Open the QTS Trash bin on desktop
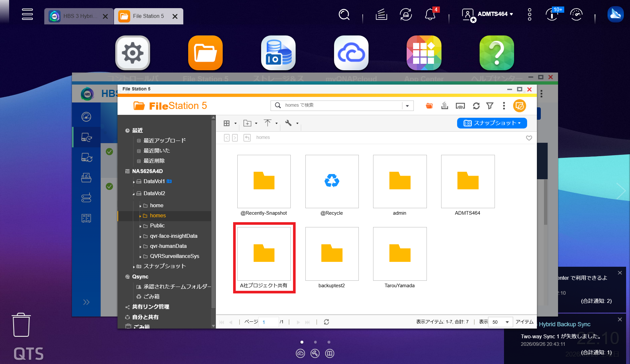The height and width of the screenshot is (364, 630). pos(21,325)
